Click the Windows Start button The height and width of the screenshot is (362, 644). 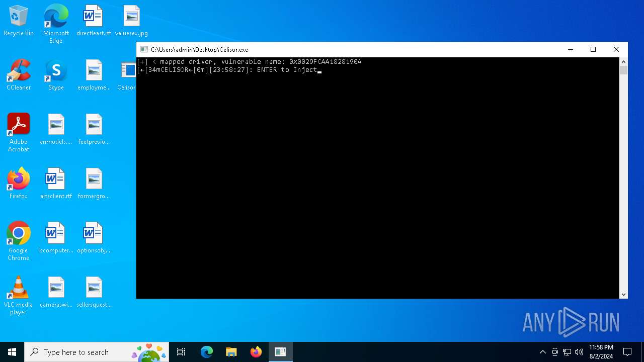[12, 352]
